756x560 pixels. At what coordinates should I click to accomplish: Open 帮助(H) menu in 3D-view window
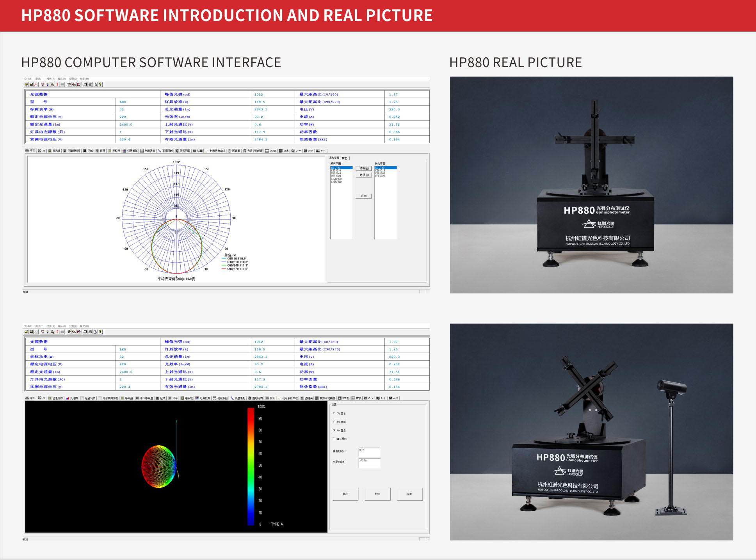pos(84,326)
